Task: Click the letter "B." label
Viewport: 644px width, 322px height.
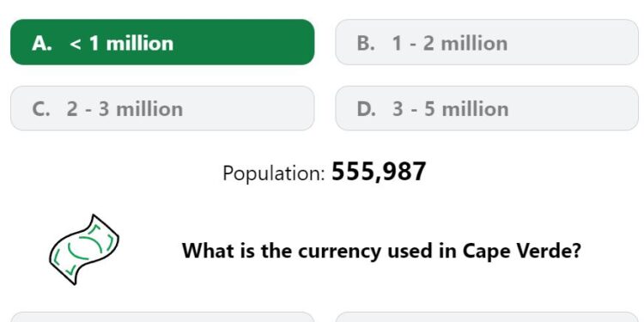Action: tap(366, 44)
